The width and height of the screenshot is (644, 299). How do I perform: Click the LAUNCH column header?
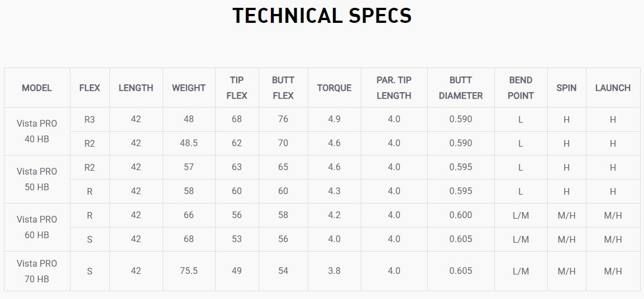[613, 88]
